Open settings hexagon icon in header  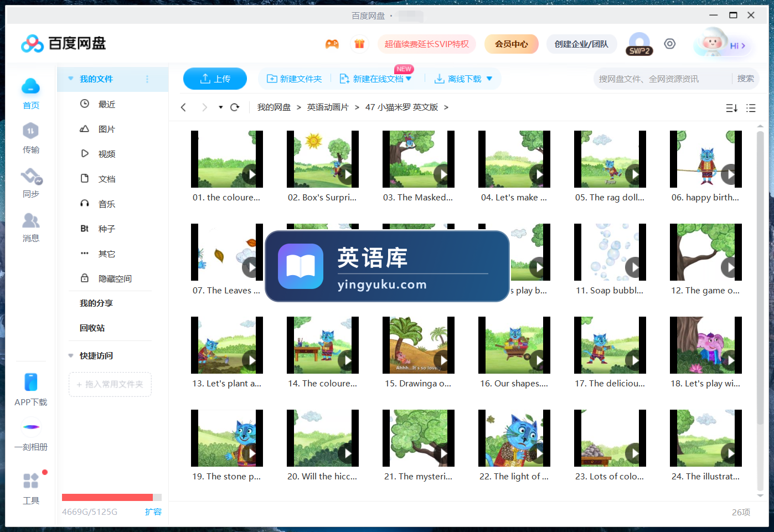670,44
